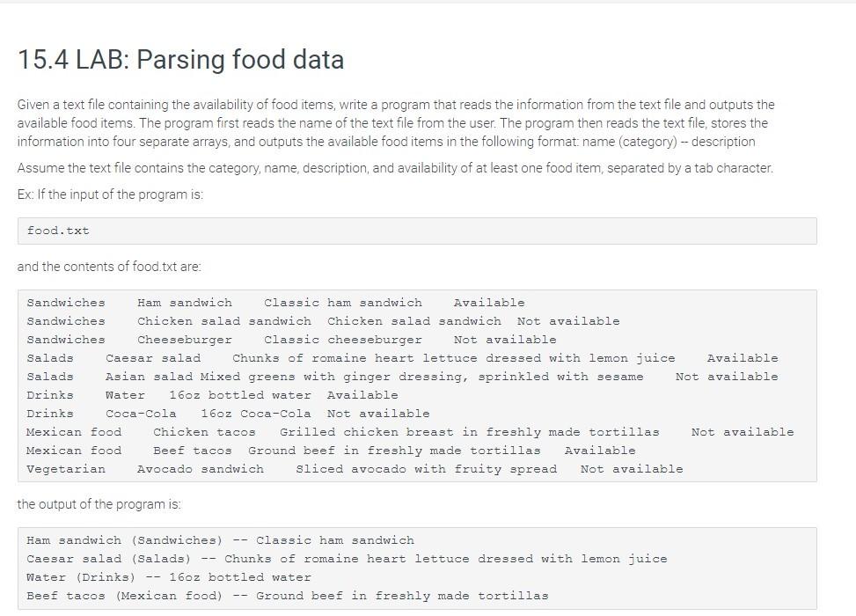The width and height of the screenshot is (856, 616).
Task: Click 'Beef tacos' in the file contents block
Action: pos(192,451)
